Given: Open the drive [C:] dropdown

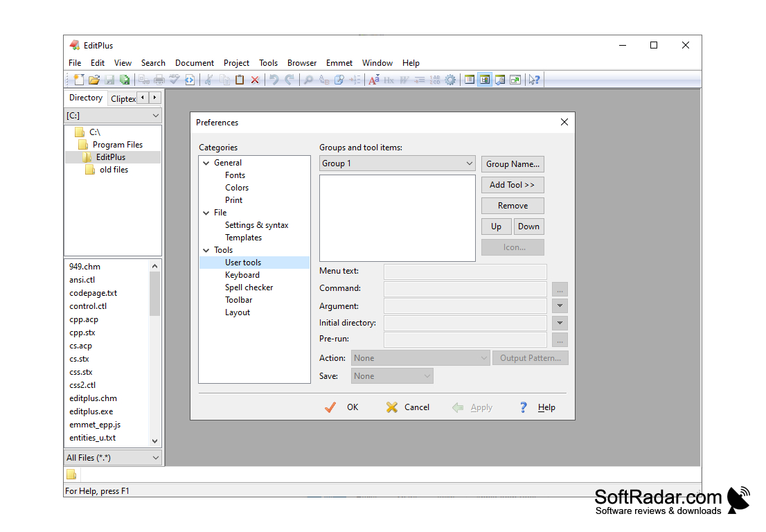Looking at the screenshot, I should click(x=113, y=115).
